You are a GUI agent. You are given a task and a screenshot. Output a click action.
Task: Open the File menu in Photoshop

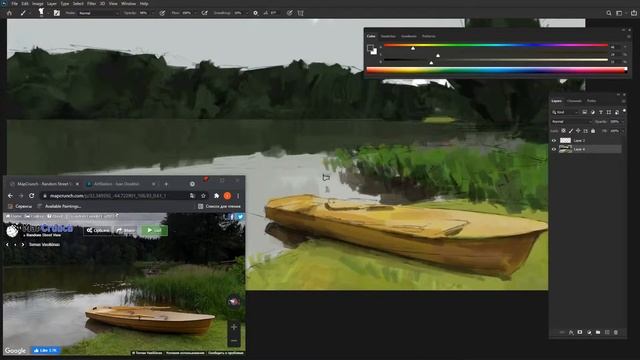[15, 4]
